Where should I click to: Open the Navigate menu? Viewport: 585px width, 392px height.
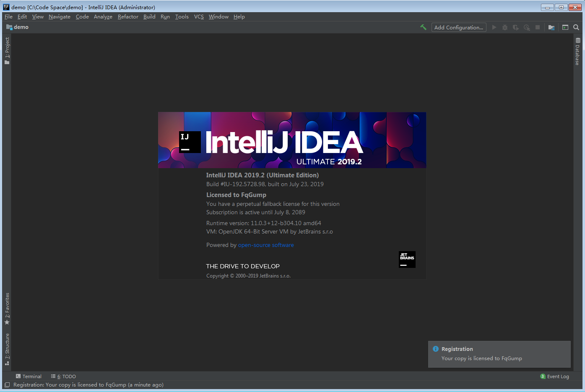(x=60, y=17)
